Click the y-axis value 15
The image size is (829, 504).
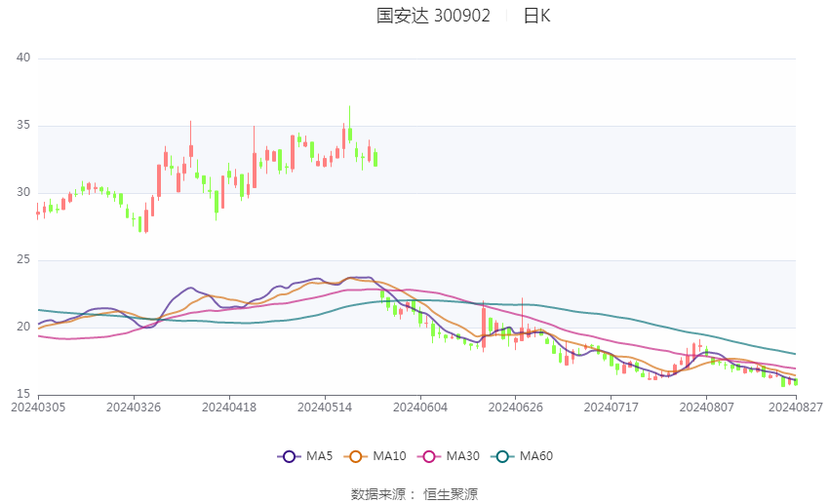[23, 394]
